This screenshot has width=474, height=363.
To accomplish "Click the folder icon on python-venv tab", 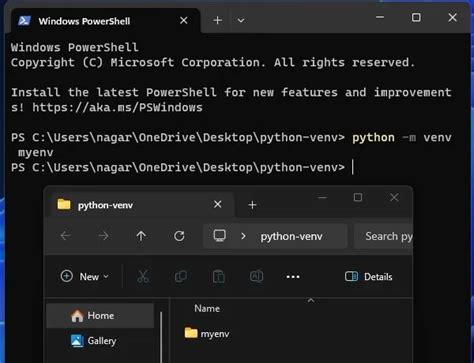I will click(64, 204).
